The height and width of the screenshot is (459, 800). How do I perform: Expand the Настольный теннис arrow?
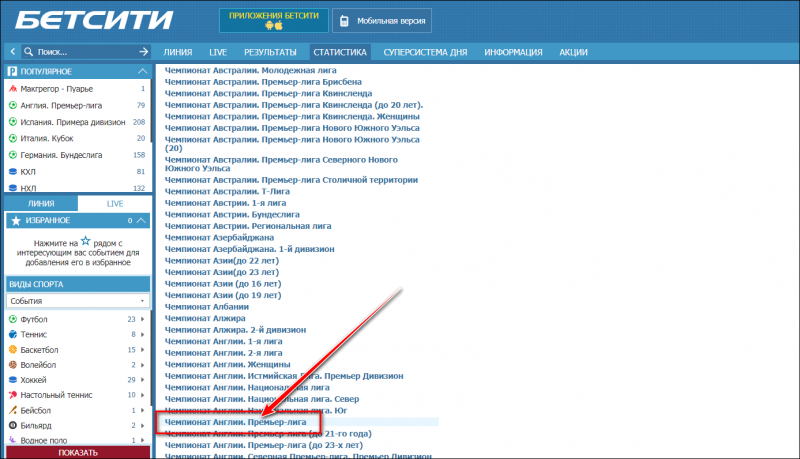[x=142, y=395]
